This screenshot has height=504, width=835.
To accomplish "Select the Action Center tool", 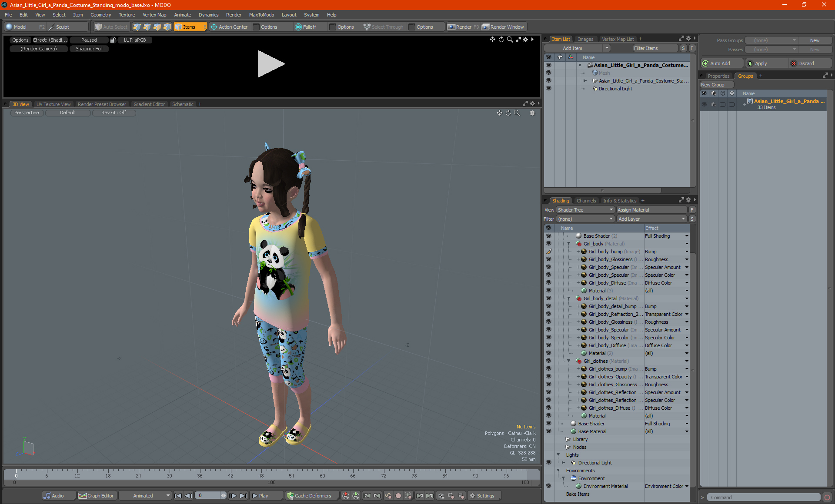I will click(x=229, y=27).
